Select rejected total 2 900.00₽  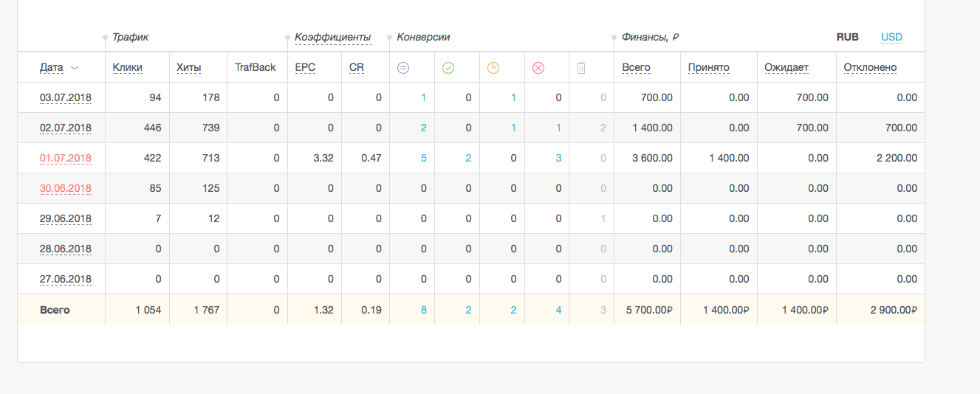894,310
